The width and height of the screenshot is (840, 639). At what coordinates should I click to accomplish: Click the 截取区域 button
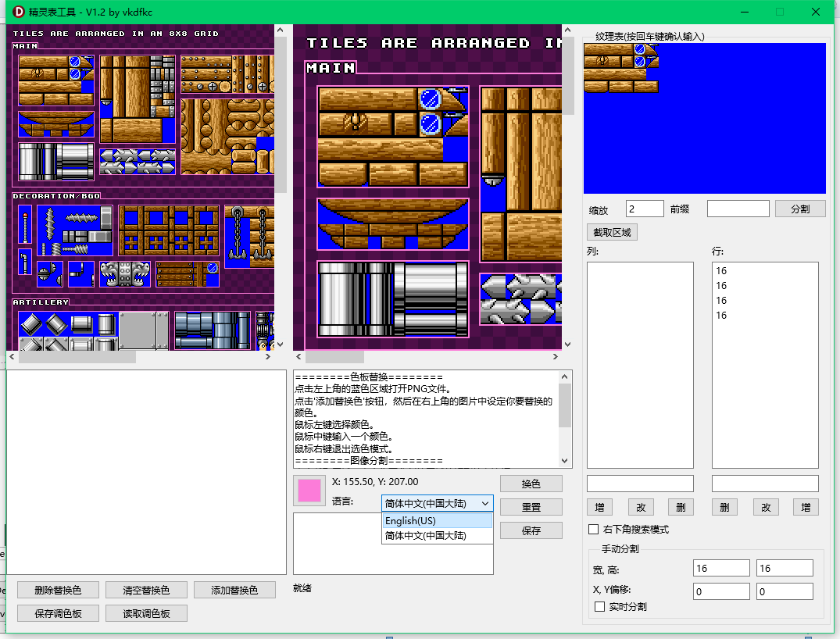(x=613, y=233)
